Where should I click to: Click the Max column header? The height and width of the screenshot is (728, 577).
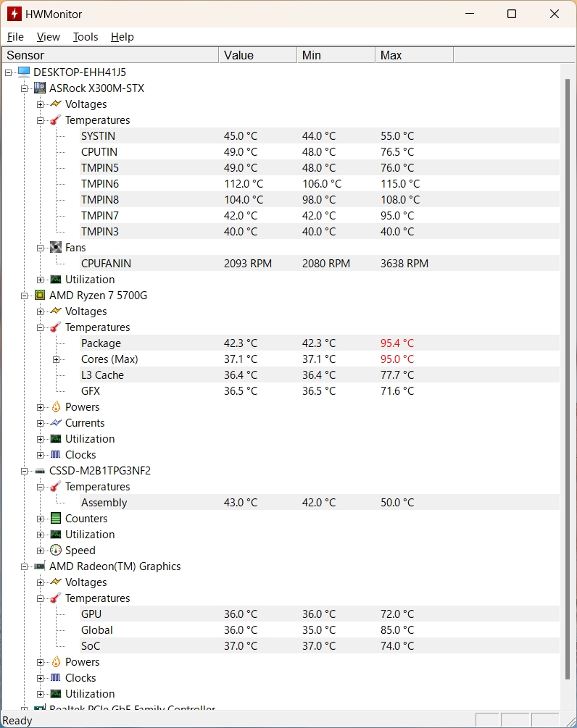coord(414,55)
